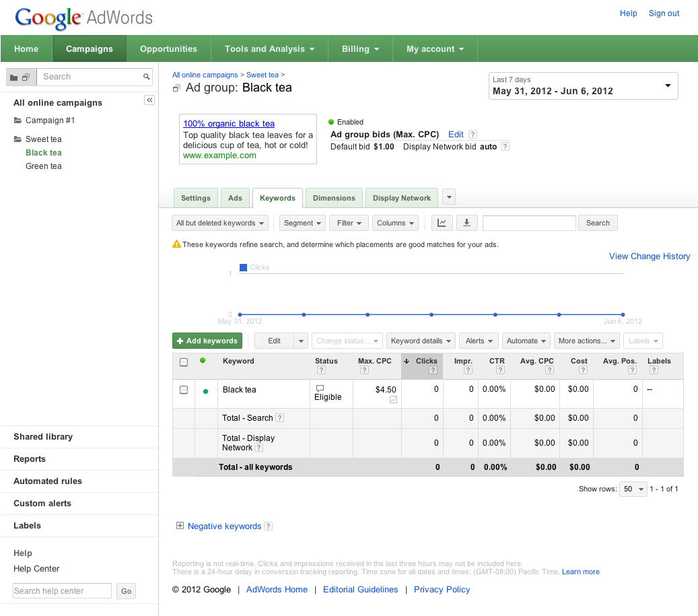Open the Columns dropdown
The height and width of the screenshot is (616, 698).
[395, 223]
